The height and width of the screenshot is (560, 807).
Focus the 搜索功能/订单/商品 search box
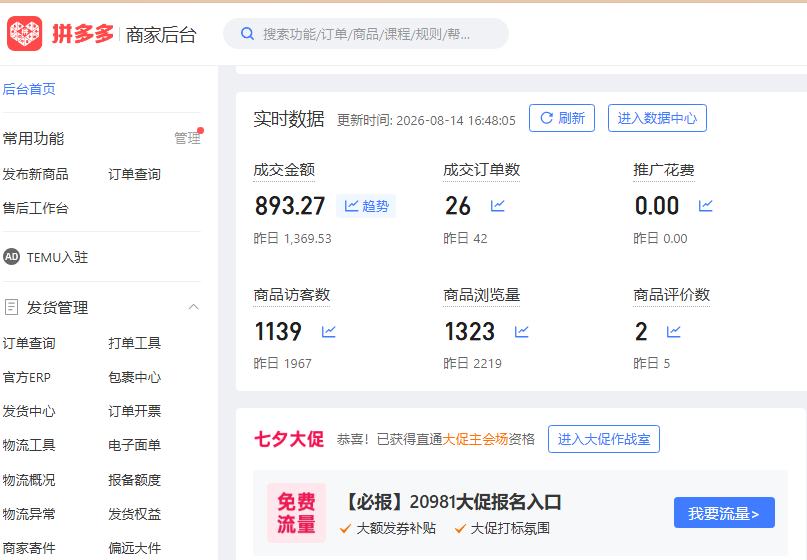366,34
